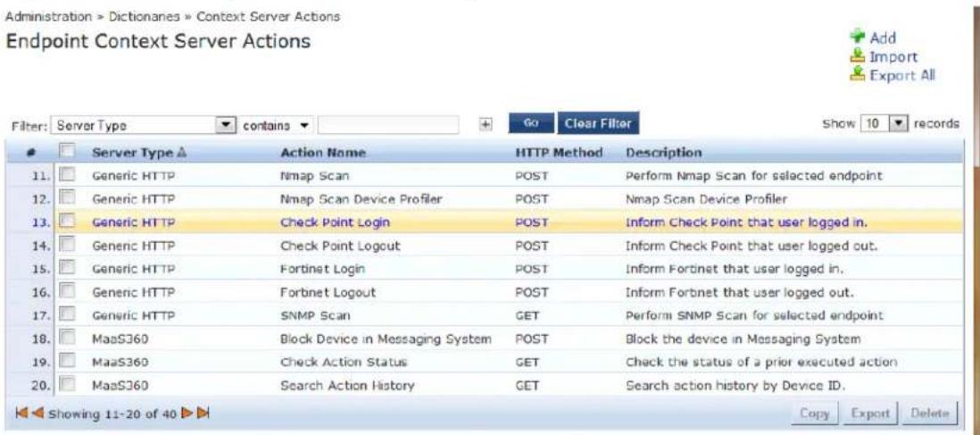Open the contains operator dropdown
This screenshot has height=435, width=980.
276,125
